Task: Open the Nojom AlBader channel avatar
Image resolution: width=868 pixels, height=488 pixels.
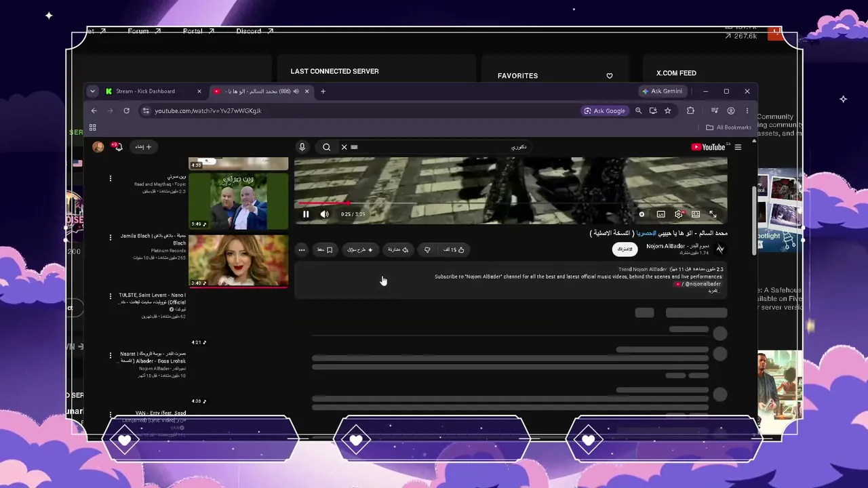Action: tap(720, 249)
